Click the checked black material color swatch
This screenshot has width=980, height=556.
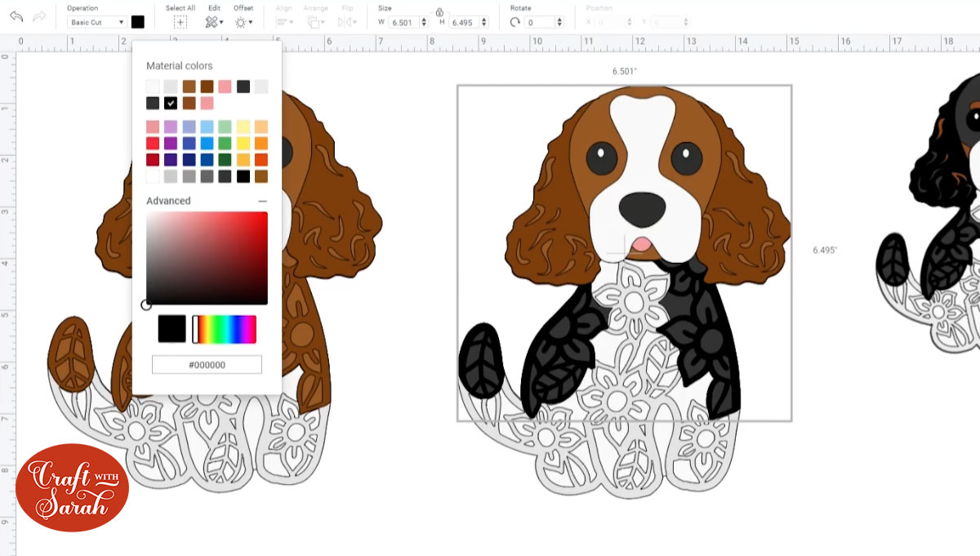coord(171,103)
